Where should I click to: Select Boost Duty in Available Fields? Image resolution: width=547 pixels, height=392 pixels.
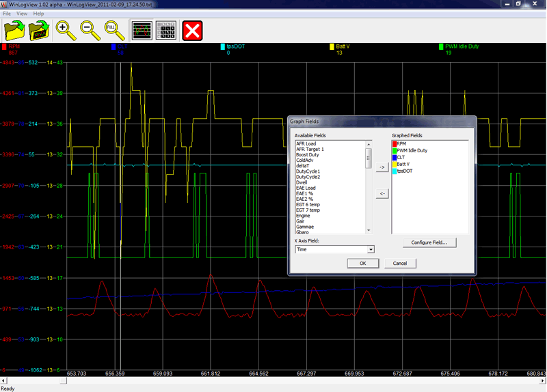coord(308,155)
